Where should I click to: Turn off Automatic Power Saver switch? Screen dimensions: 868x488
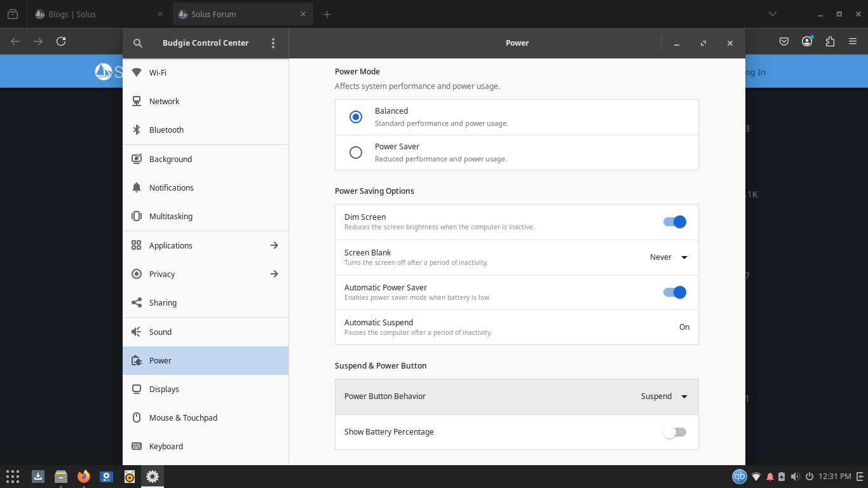click(x=674, y=292)
